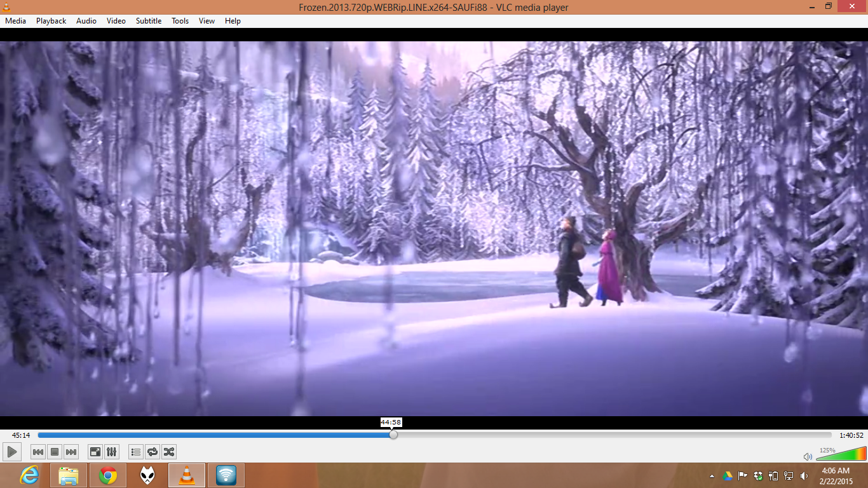The image size is (868, 488).
Task: Toggle the total time 1:40:52 label
Action: click(851, 435)
